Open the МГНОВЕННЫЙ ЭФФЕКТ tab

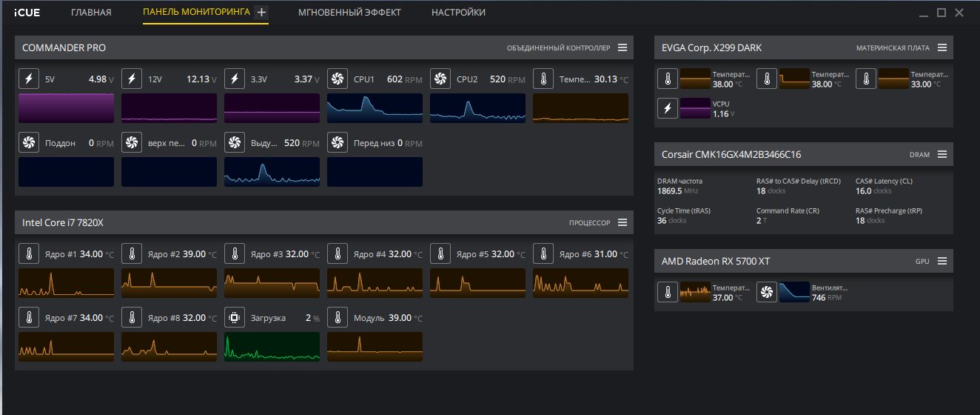(349, 13)
